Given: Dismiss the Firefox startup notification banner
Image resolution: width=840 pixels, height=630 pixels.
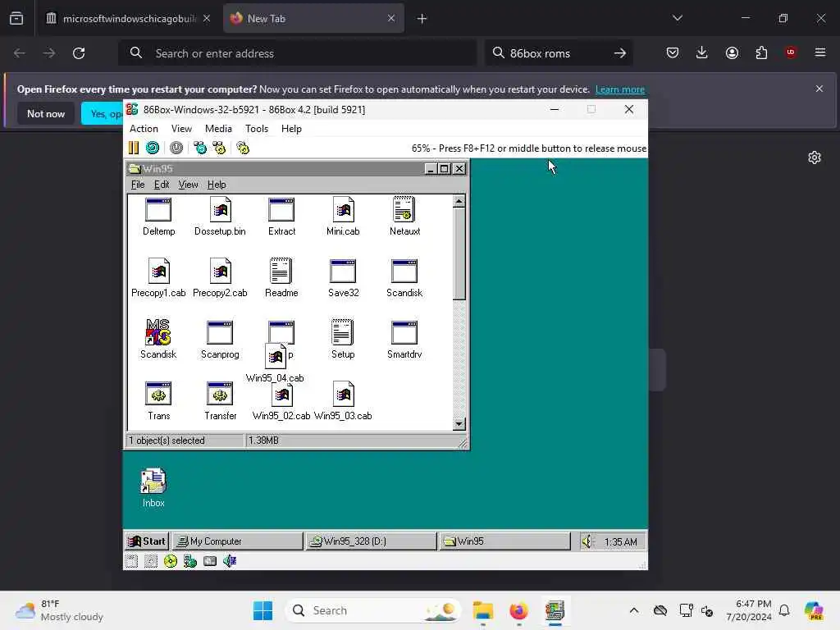Looking at the screenshot, I should pos(819,89).
